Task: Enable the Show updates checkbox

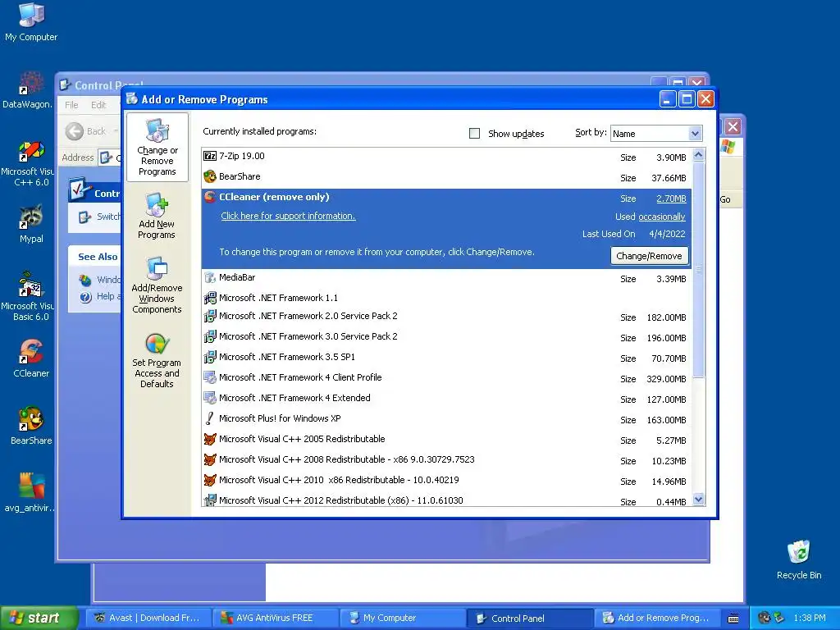Action: click(474, 134)
